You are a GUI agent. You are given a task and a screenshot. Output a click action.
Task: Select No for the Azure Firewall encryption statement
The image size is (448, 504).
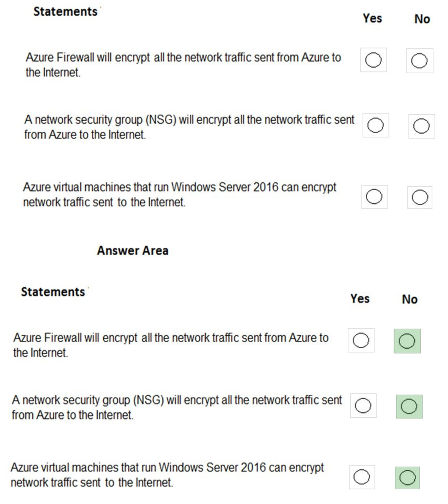tap(420, 60)
